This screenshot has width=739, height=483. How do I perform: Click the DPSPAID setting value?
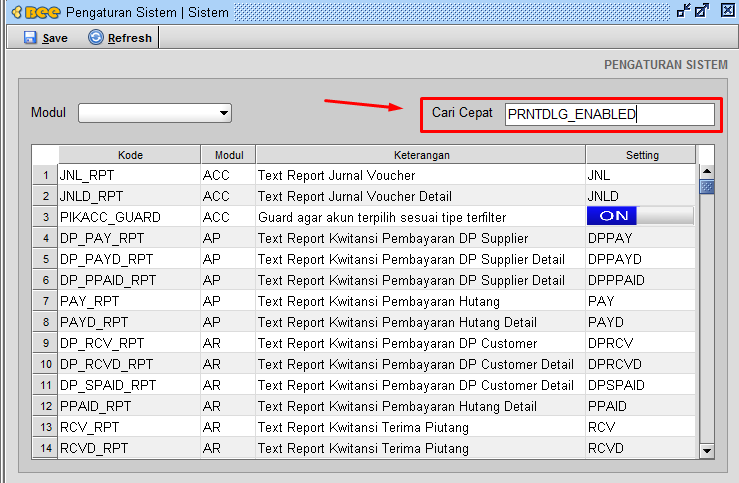[640, 385]
